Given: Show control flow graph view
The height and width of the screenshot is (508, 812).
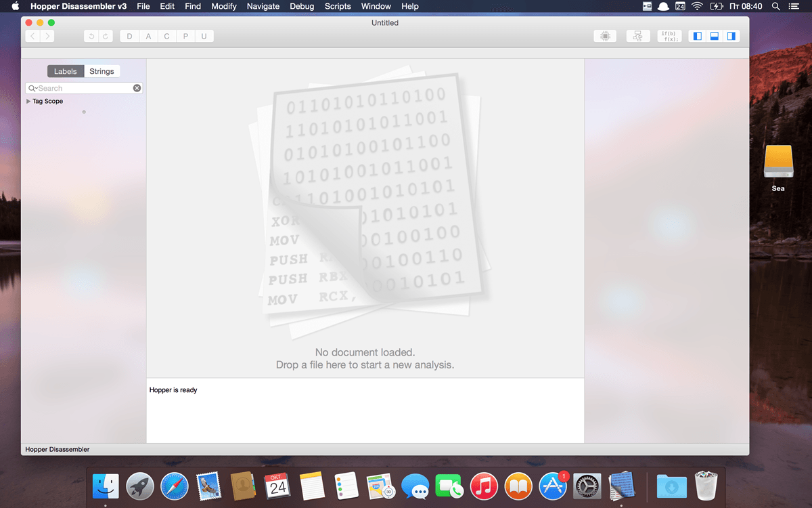Looking at the screenshot, I should tap(637, 36).
